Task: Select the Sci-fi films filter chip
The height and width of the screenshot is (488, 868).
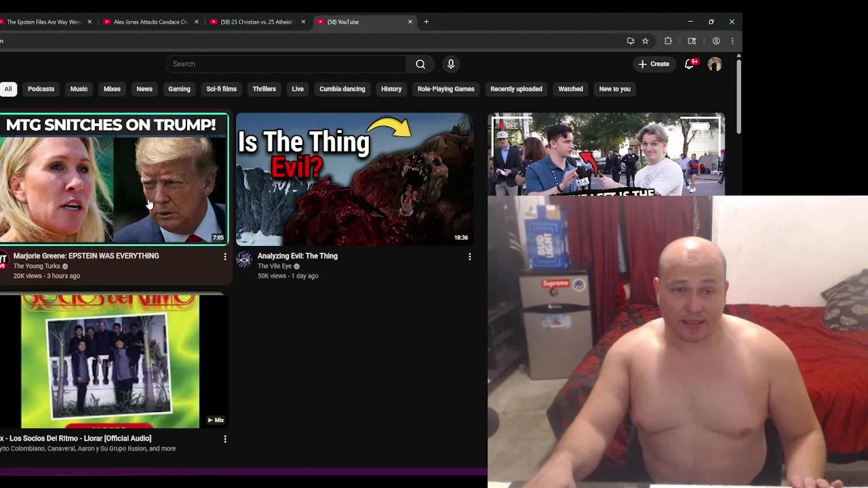Action: click(221, 89)
